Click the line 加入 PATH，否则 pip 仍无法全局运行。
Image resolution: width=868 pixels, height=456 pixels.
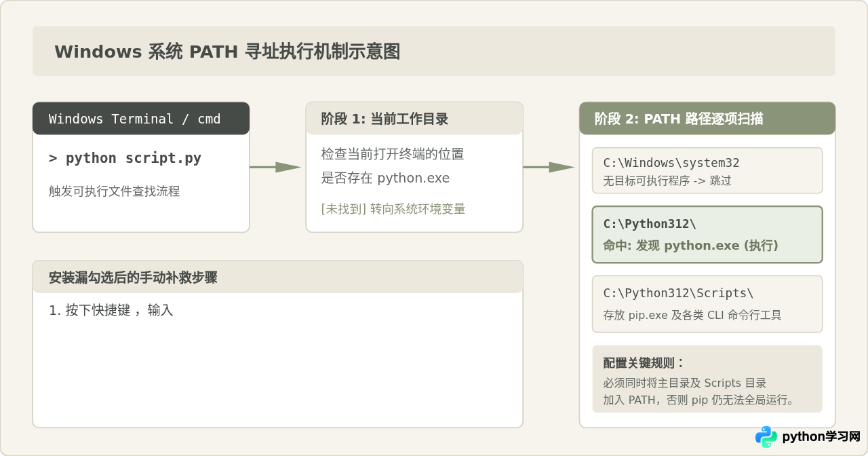(698, 400)
